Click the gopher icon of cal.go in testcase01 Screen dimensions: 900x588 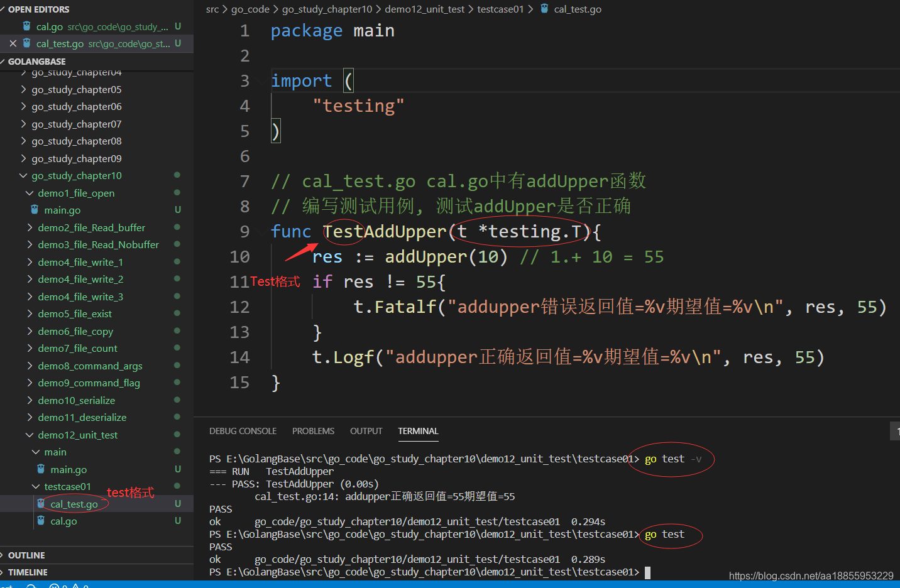(41, 521)
